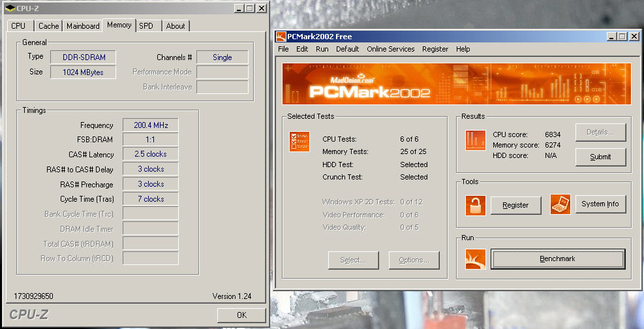The width and height of the screenshot is (644, 329).
Task: Click the empty Bank Cycle Time (Trc) field
Action: pyautogui.click(x=150, y=213)
